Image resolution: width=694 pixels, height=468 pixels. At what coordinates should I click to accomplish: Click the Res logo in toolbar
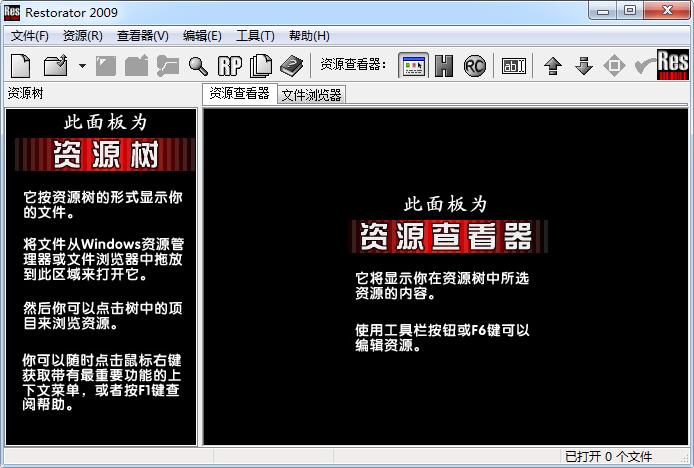673,65
